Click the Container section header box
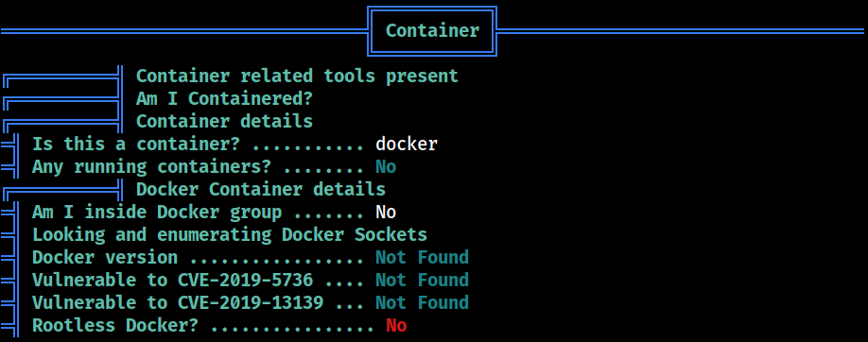 point(432,31)
